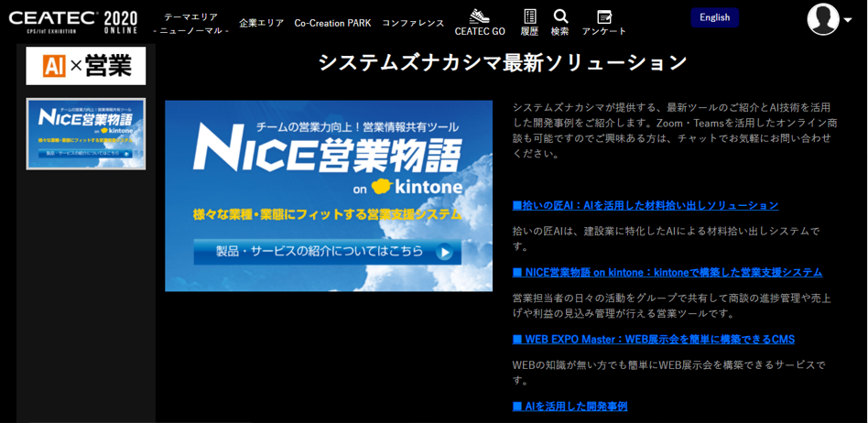Click the WEBの知識が無い方でも description text
Viewport: 868px width, 423px height.
[x=668, y=374]
